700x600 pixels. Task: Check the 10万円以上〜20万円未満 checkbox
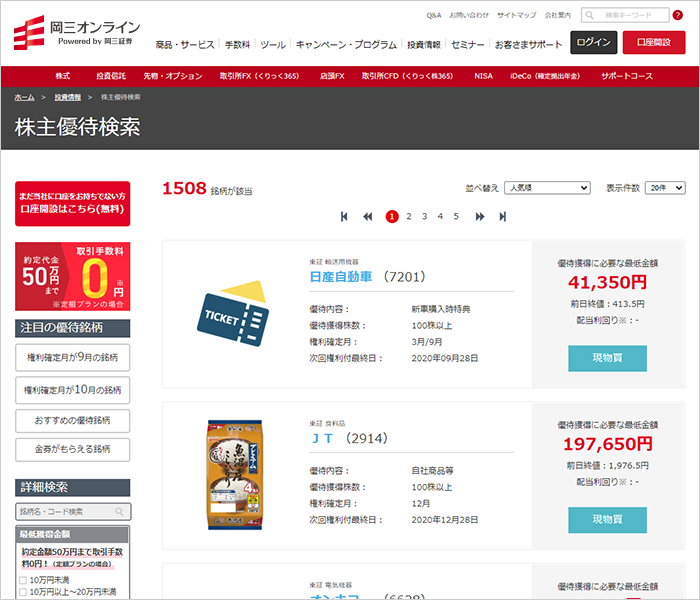tap(23, 592)
